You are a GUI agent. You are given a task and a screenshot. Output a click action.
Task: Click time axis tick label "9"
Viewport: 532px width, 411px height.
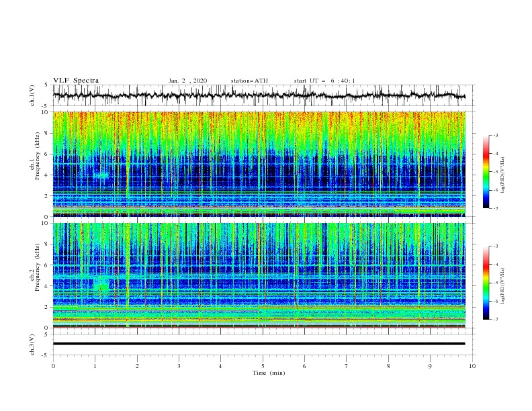click(x=430, y=366)
